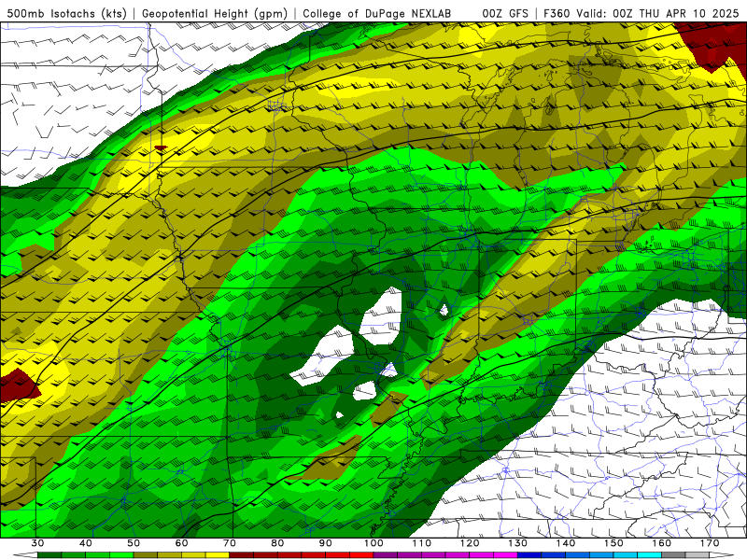Click the 50 knot legend label
This screenshot has width=747, height=560.
(134, 543)
